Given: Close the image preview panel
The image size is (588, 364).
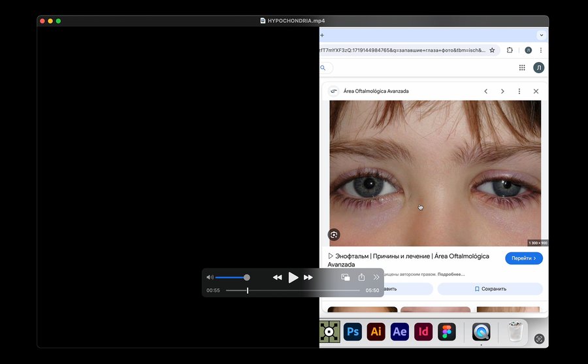Looking at the screenshot, I should pos(536,91).
